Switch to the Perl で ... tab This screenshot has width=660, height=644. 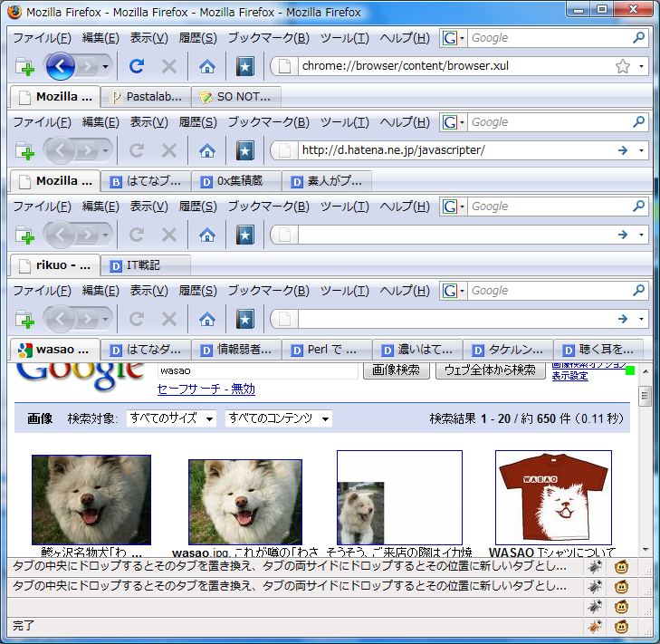point(327,350)
